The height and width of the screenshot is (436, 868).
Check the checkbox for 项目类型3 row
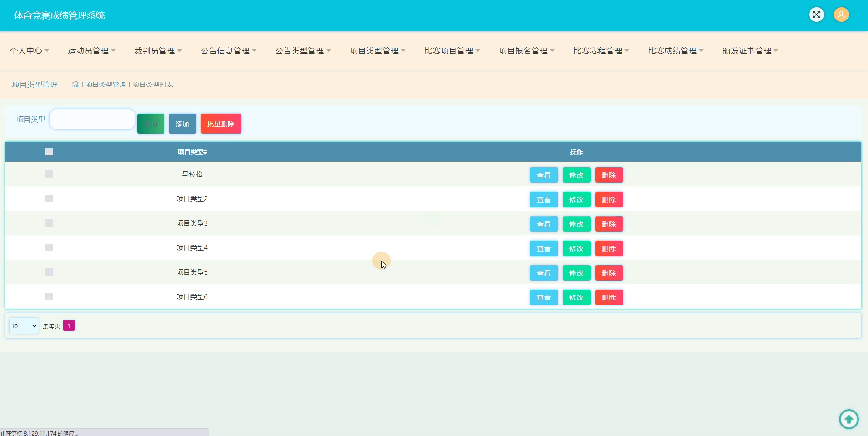tap(49, 223)
